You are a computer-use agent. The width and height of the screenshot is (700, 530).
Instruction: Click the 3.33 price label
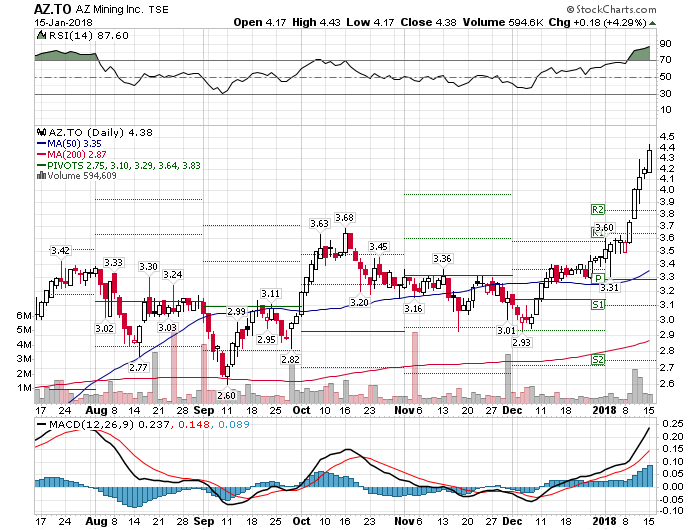[x=113, y=263]
